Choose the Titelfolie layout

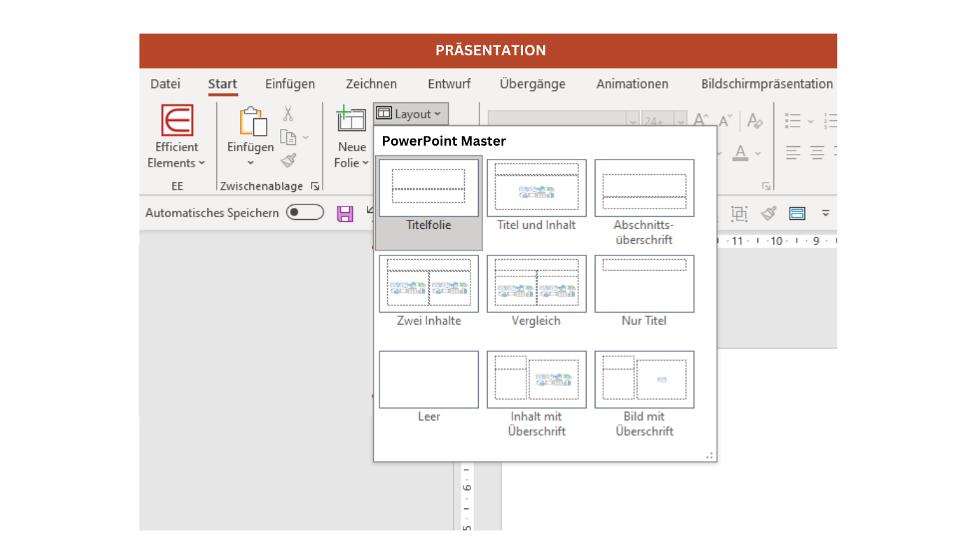[x=429, y=204]
